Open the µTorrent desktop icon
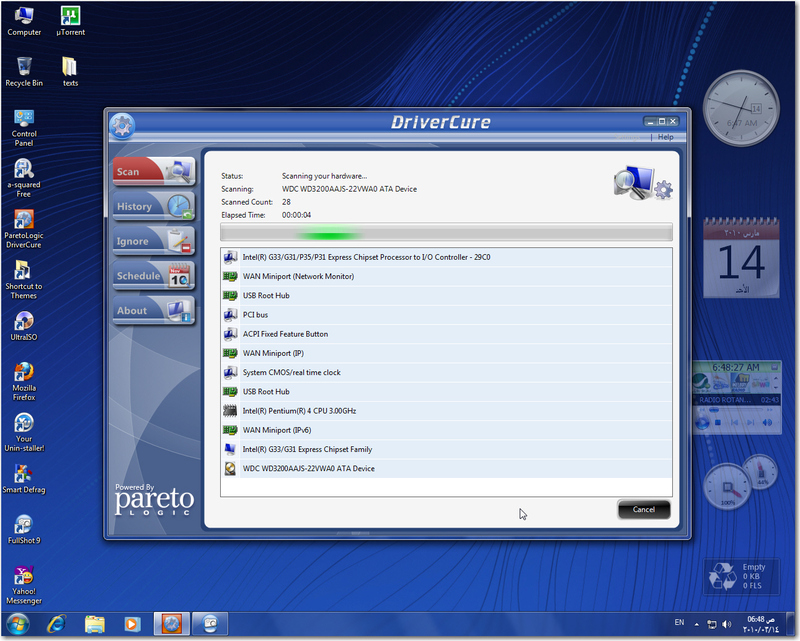This screenshot has height=641, width=800. (70, 21)
